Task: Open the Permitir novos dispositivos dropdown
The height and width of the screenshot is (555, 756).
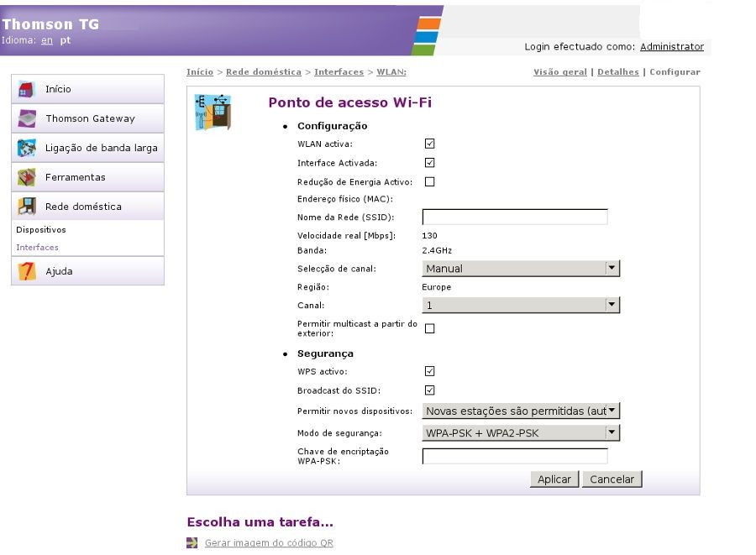Action: [x=521, y=411]
